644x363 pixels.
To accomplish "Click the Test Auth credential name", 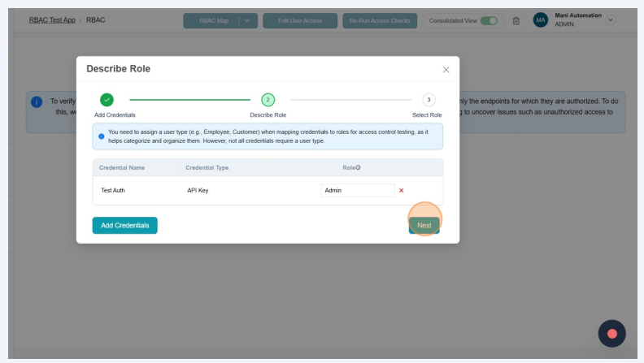I will [x=113, y=190].
